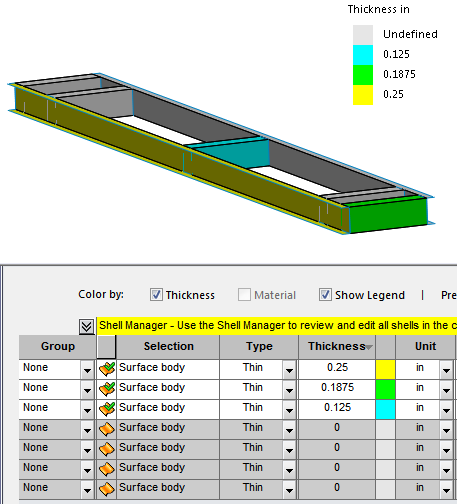
Task: Click the yellow 0.25 legend swatch
Action: (x=363, y=95)
